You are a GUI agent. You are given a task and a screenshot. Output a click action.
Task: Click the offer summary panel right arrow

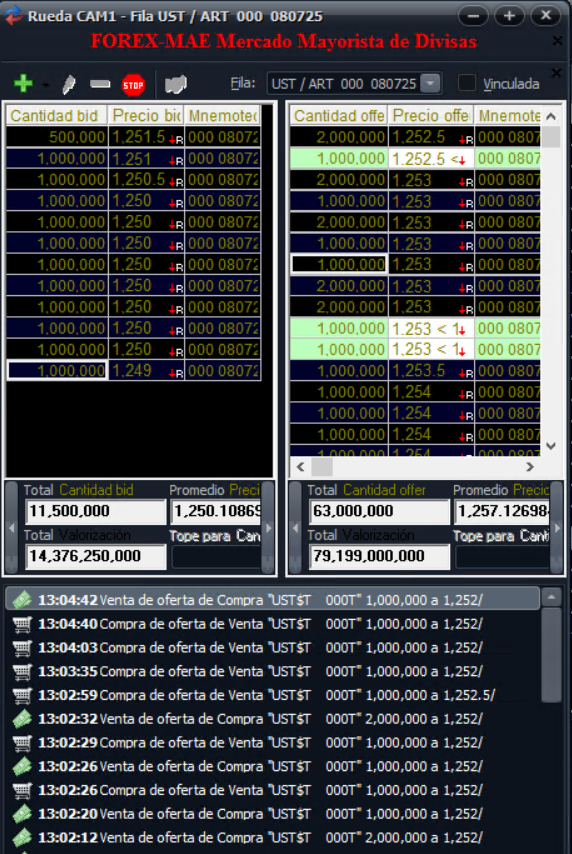click(x=556, y=527)
